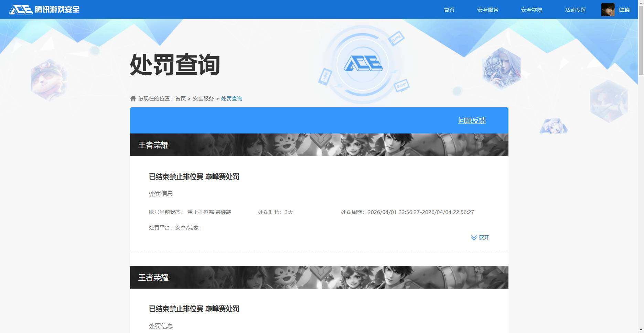Click the 处罚时长：3天 text
644x333 pixels.
coord(276,212)
